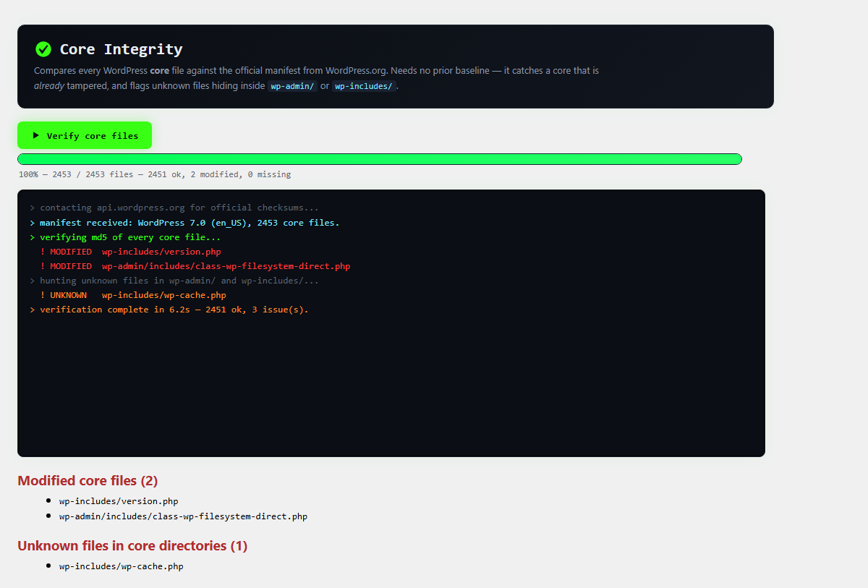Select the verification complete in 6.2s log line
This screenshot has width=868, height=588.
click(169, 310)
